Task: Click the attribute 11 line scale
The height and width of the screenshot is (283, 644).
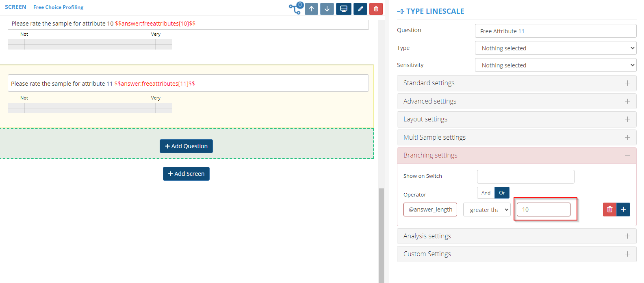Action: [x=90, y=108]
